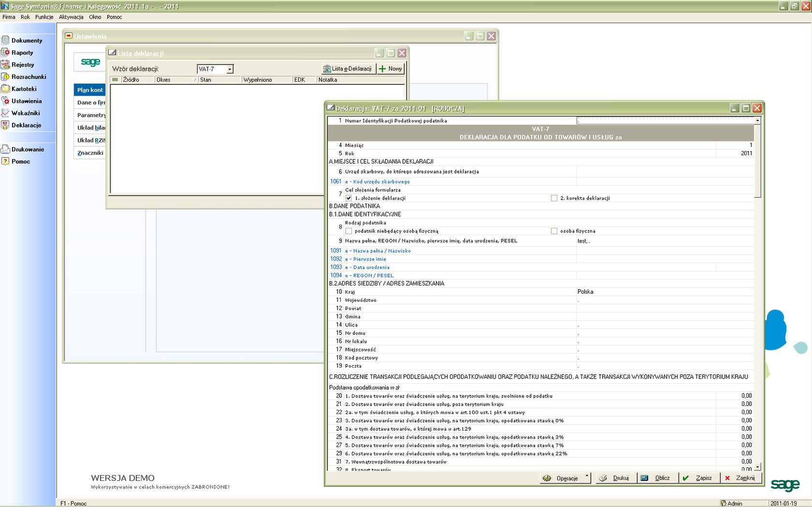Select Parametry tab in Ustawienia

pyautogui.click(x=90, y=115)
